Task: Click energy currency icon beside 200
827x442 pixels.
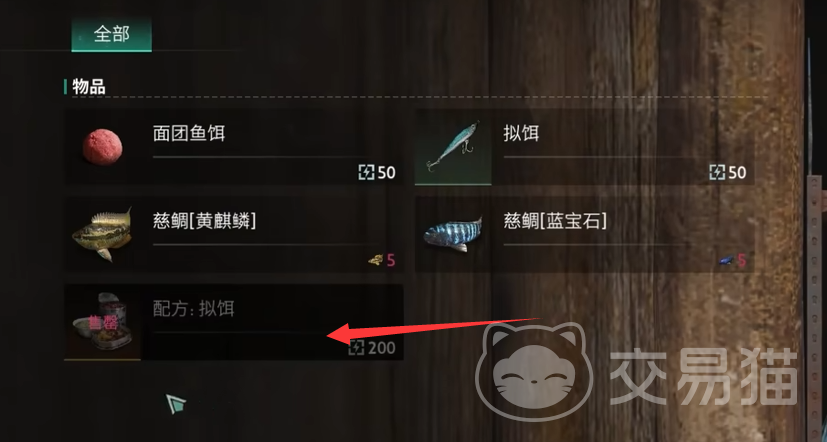Action: click(x=357, y=348)
